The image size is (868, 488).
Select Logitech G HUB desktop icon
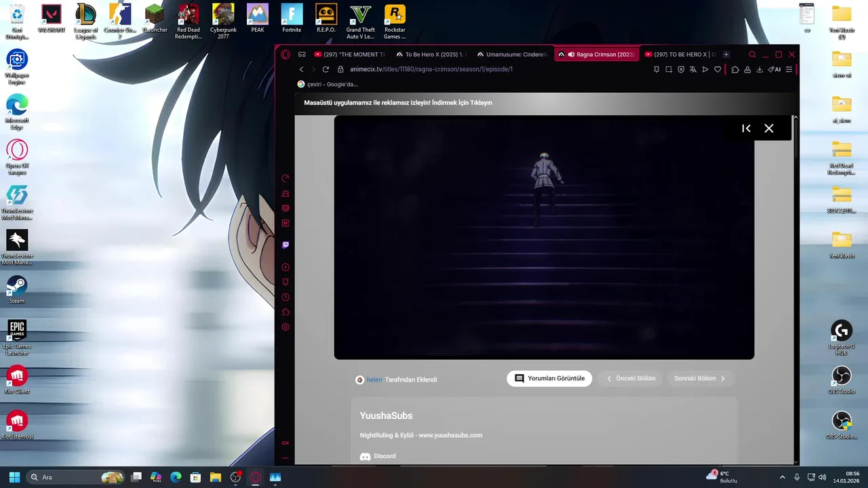[x=842, y=338]
